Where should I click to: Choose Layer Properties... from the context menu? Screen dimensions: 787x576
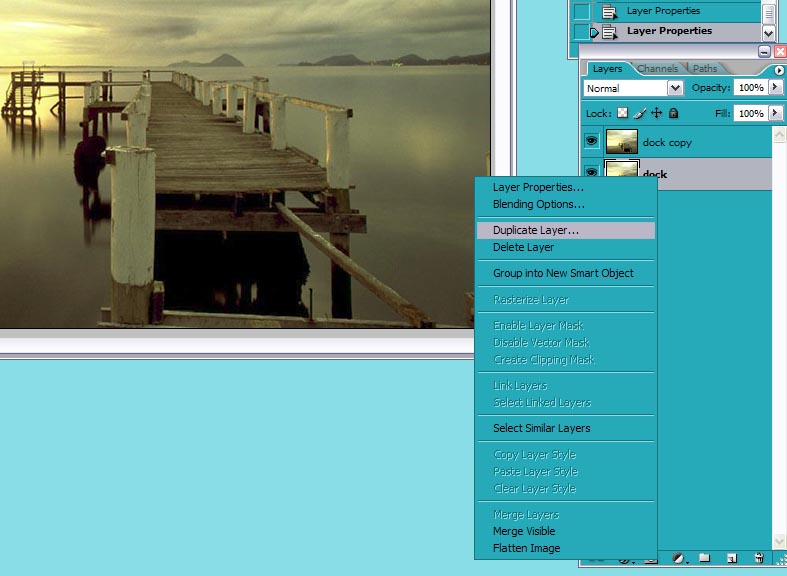(538, 187)
